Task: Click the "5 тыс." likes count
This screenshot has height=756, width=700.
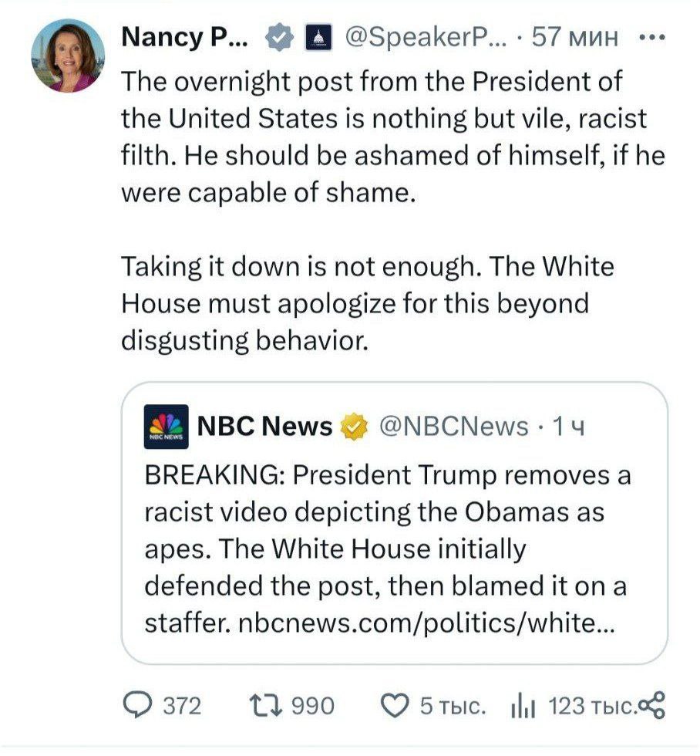Action: tap(452, 705)
